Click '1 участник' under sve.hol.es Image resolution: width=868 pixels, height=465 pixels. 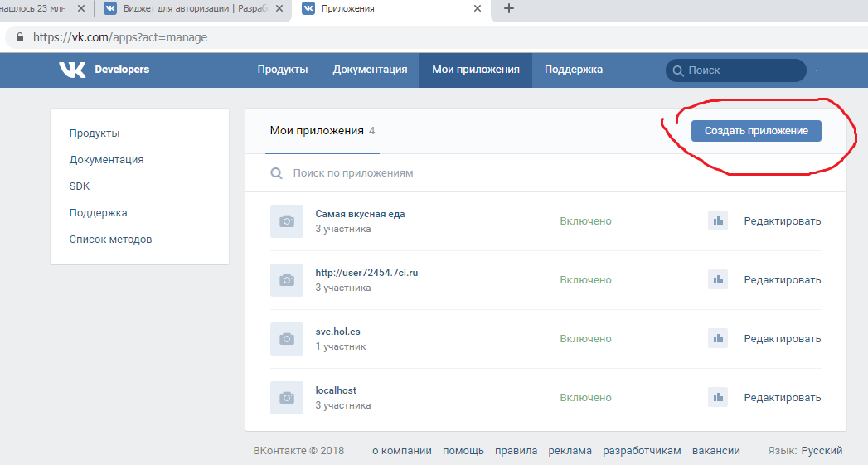[x=341, y=346]
